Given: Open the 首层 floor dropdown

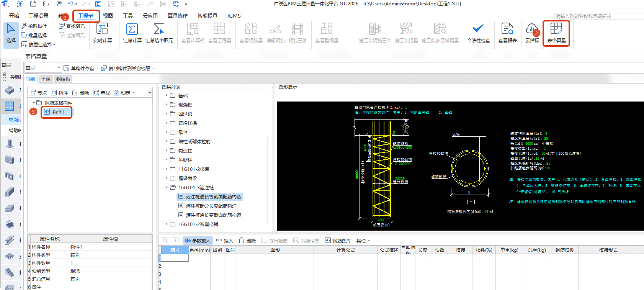Looking at the screenshot, I should (43, 68).
